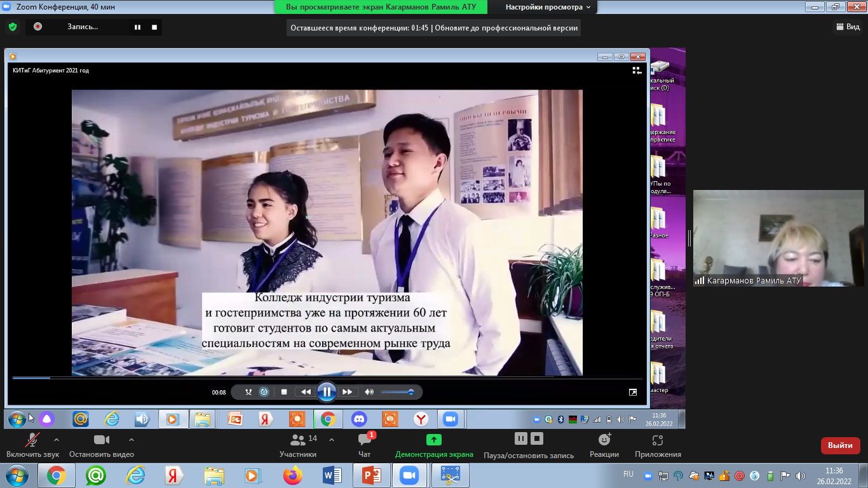868x488 pixels.
Task: Stop the recording from bottom toolbar
Action: click(x=537, y=438)
